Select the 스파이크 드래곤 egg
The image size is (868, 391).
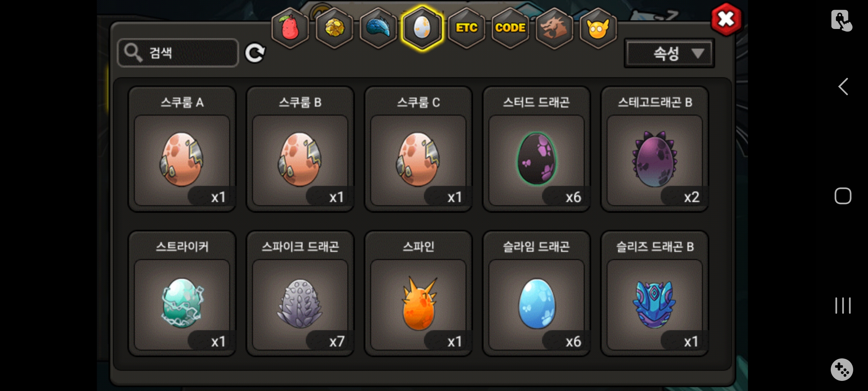pyautogui.click(x=300, y=293)
